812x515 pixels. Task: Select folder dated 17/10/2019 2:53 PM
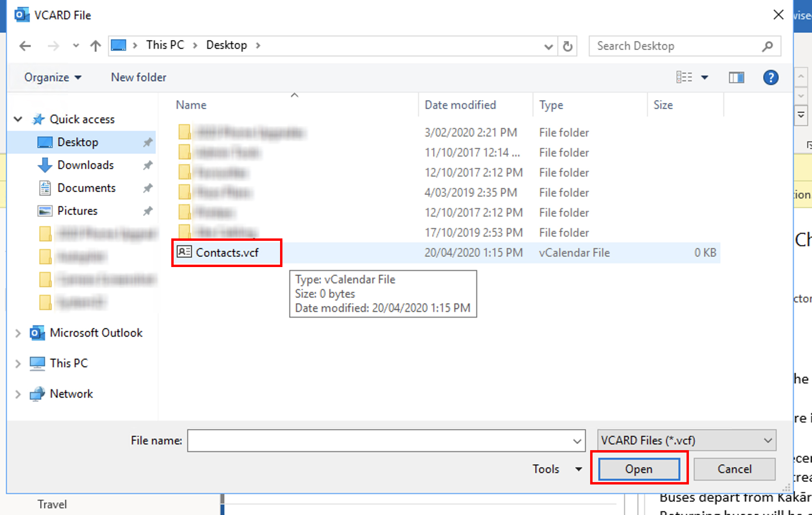pyautogui.click(x=447, y=233)
